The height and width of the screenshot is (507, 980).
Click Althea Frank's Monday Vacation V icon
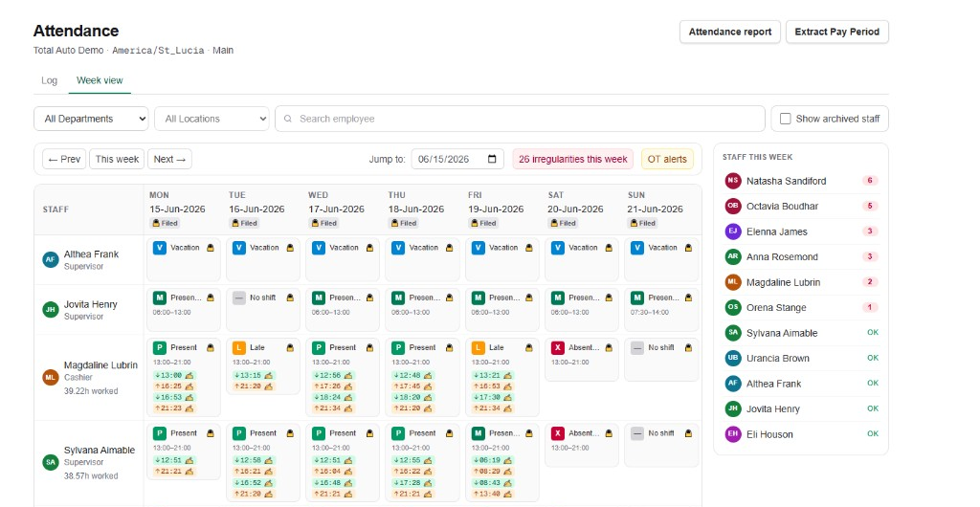click(160, 248)
